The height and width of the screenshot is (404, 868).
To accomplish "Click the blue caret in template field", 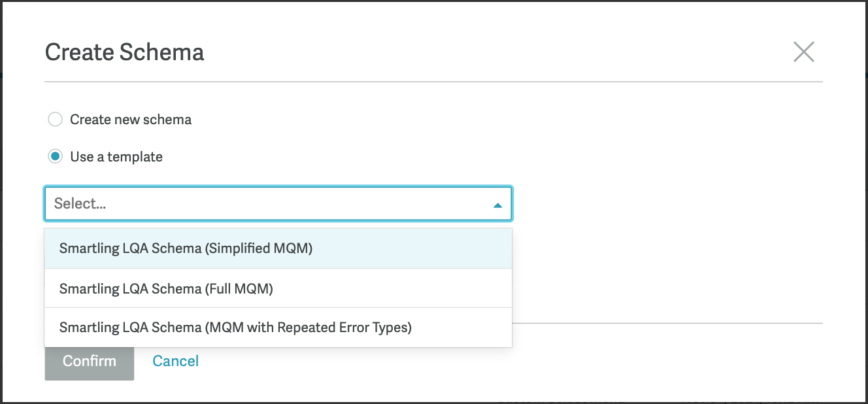I will (497, 205).
